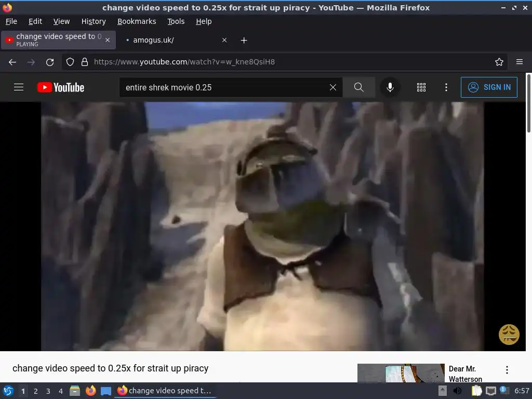The image size is (532, 399).
Task: Bookmark this page with star icon
Action: 499,62
